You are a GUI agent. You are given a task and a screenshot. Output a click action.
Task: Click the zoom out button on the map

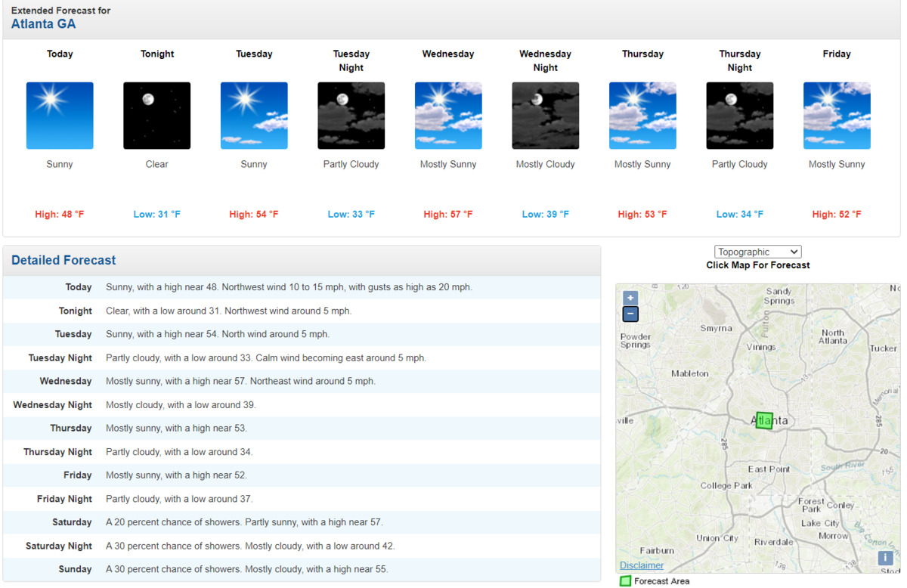tap(630, 313)
